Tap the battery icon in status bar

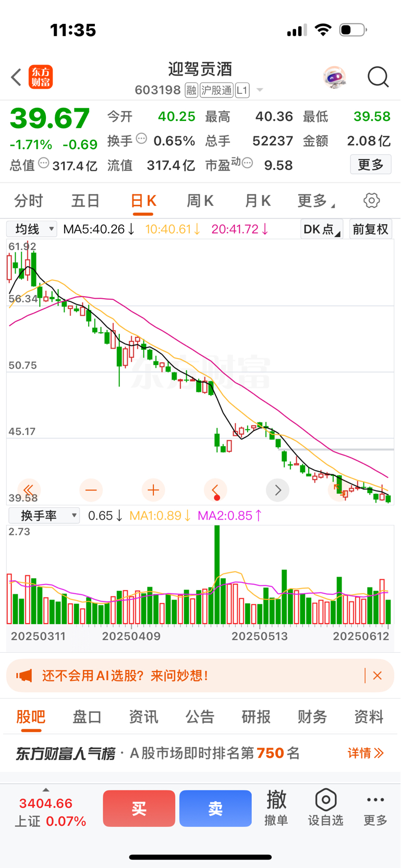pos(353,30)
